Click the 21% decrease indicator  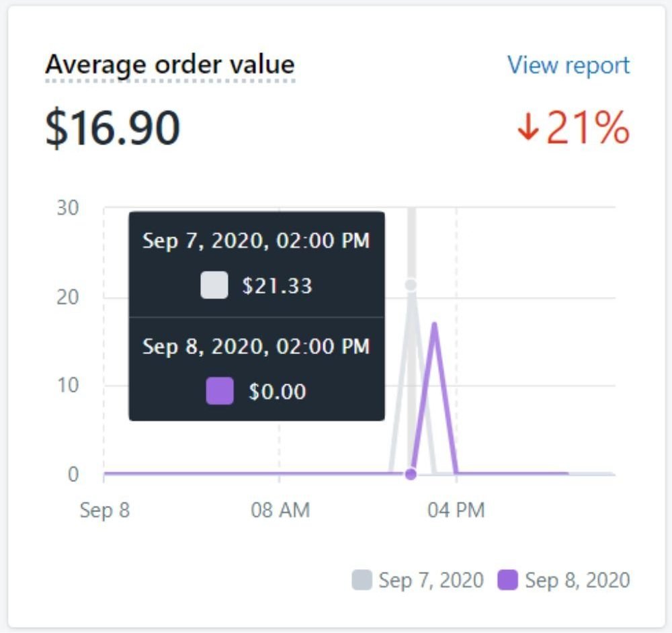(x=574, y=127)
